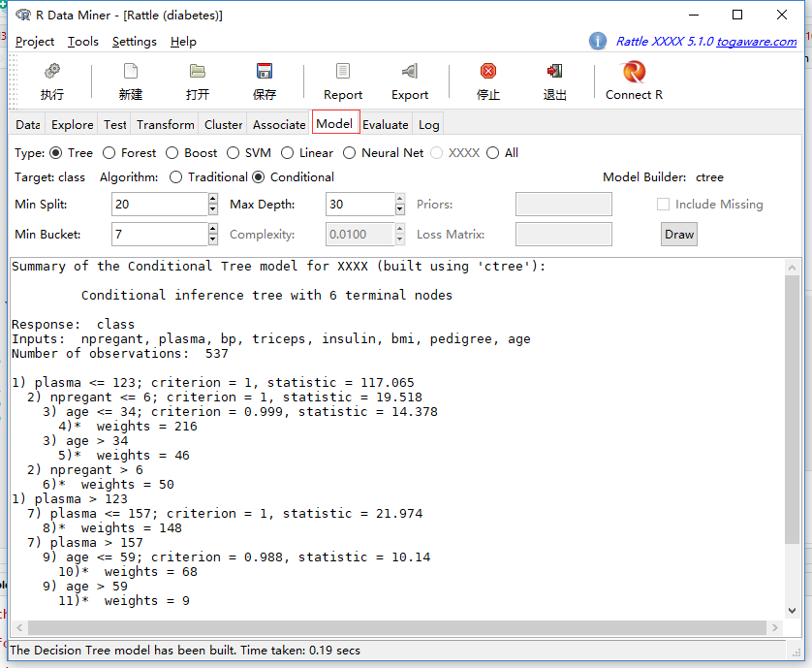Click the Quit icon (退出)
The image size is (812, 668).
coord(554,71)
